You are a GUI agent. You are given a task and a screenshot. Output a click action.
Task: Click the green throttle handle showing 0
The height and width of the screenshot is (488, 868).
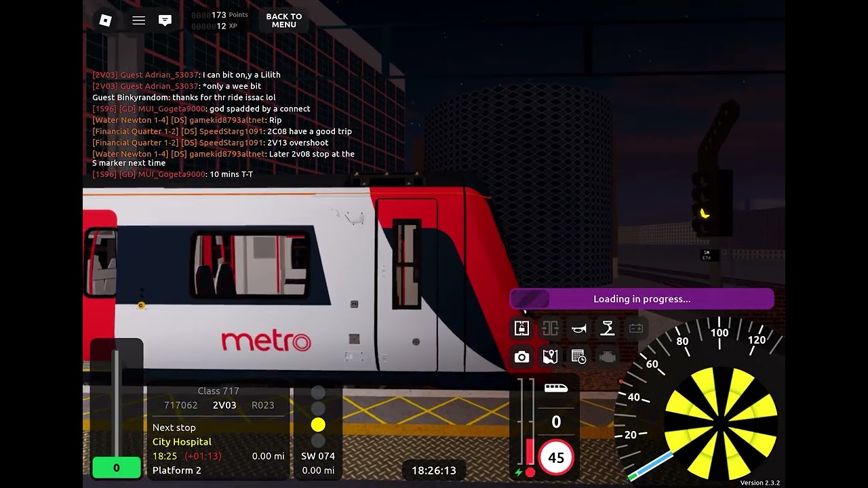coord(116,468)
